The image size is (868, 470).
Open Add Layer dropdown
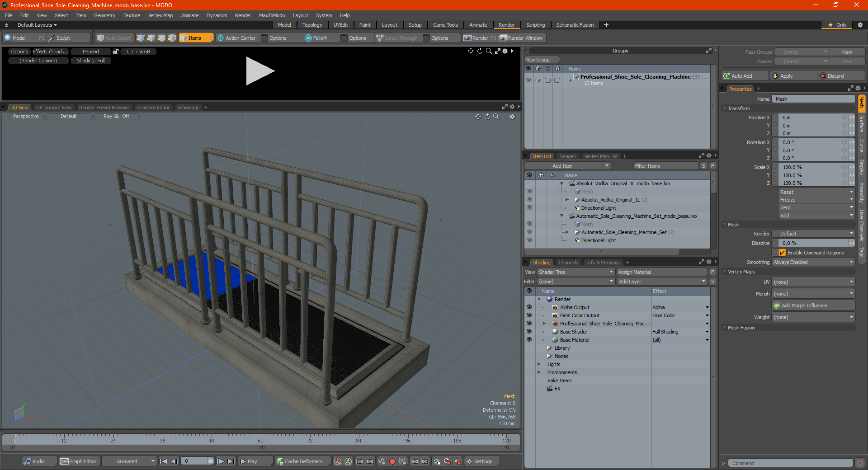click(662, 282)
